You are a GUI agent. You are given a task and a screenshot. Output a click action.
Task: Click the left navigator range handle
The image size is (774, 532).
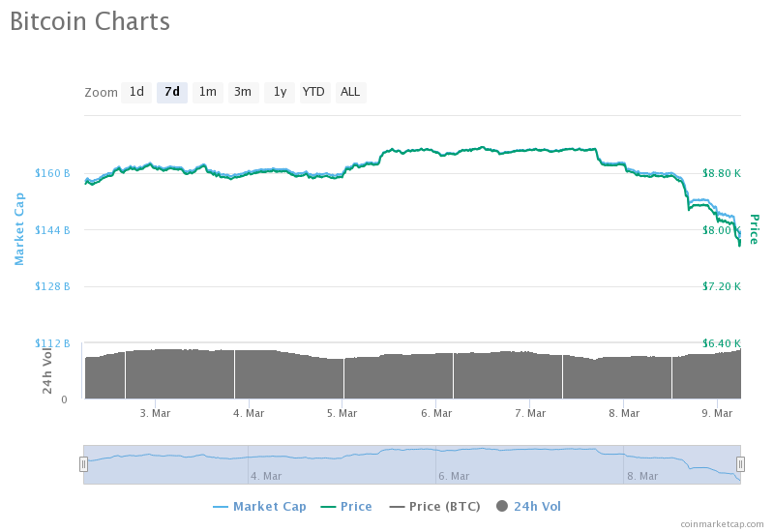83,464
